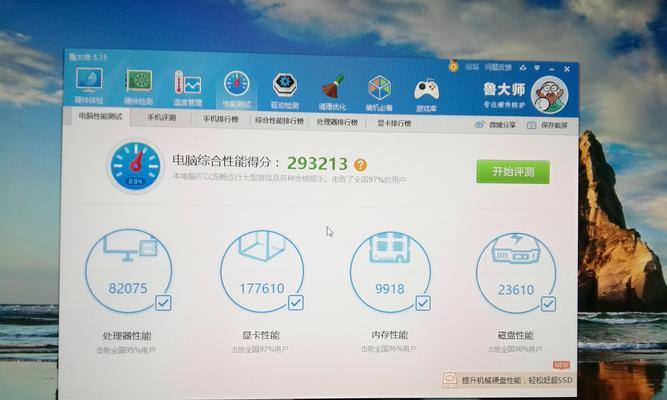This screenshot has width=667, height=400.
Task: Open the title bar menu arrow icon
Action: coord(537,68)
